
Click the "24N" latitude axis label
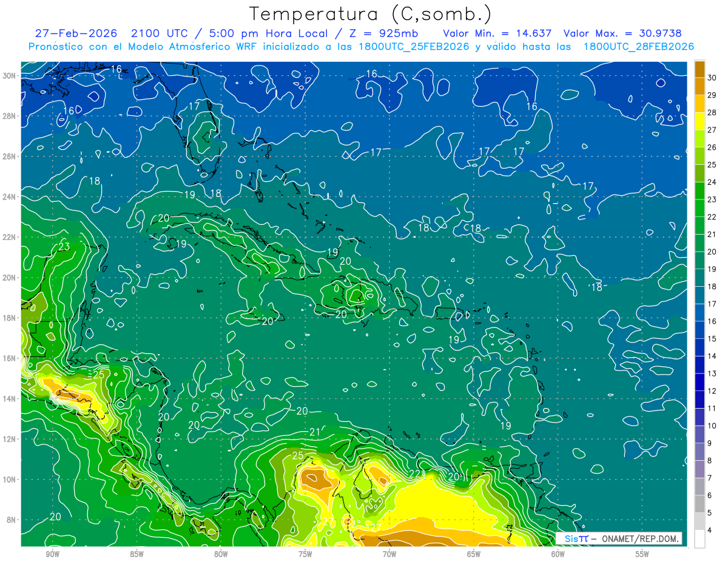point(10,196)
